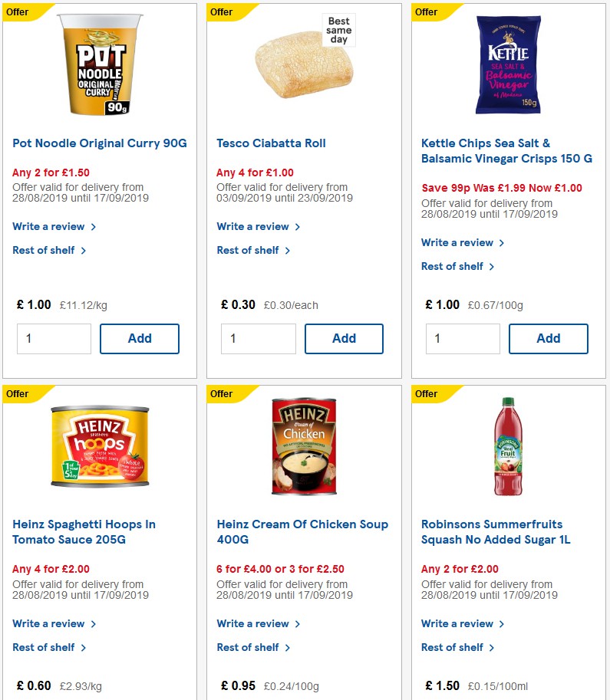
Task: Open the Pot Noodle Original Curry product page
Action: (99, 143)
